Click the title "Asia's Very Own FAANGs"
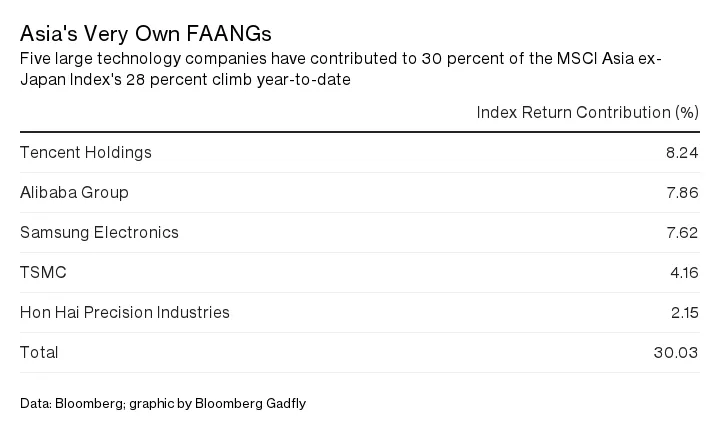 (x=146, y=34)
